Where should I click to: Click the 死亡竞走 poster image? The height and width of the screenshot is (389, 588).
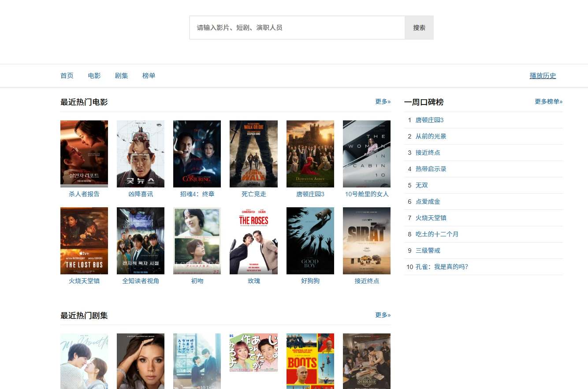pyautogui.click(x=253, y=154)
